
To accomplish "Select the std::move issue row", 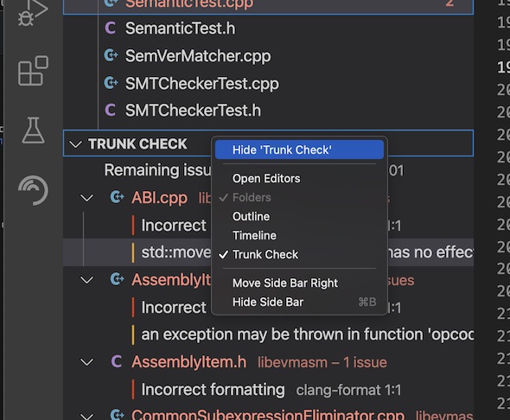I will (268, 252).
